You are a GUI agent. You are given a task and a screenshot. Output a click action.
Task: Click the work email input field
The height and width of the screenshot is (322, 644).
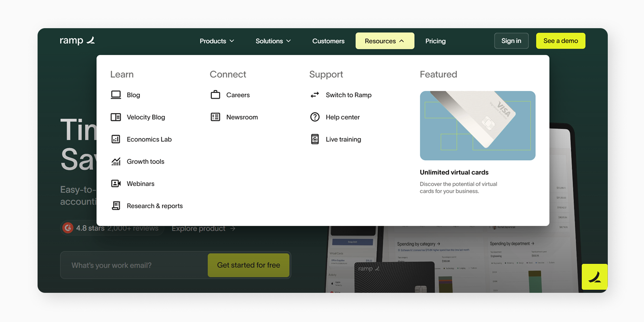(134, 265)
